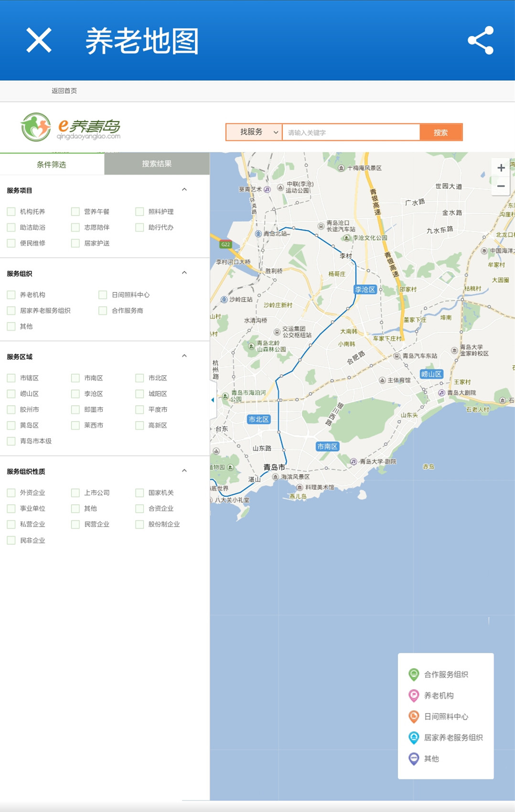
Task: Open the 找服务 search type dropdown
Action: pyautogui.click(x=254, y=132)
